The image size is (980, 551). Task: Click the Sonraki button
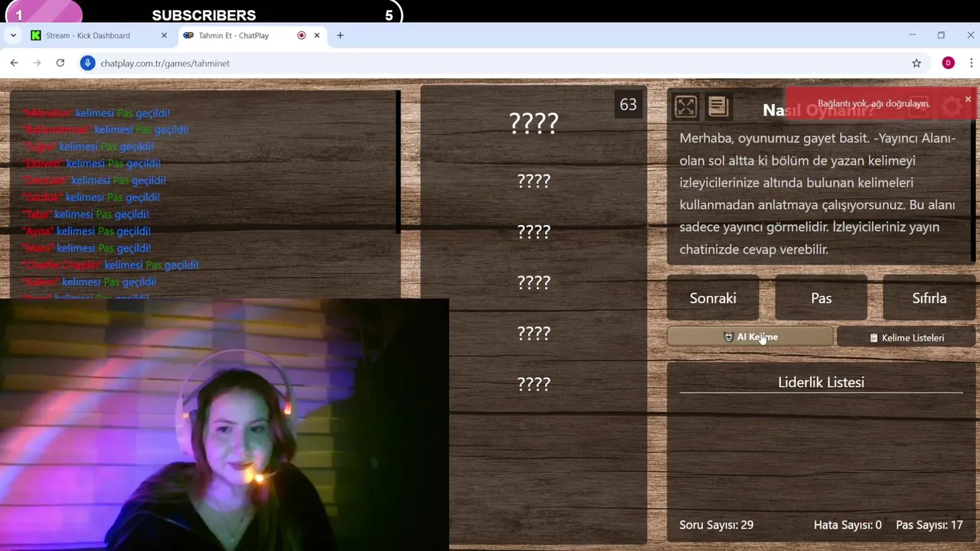[713, 298]
